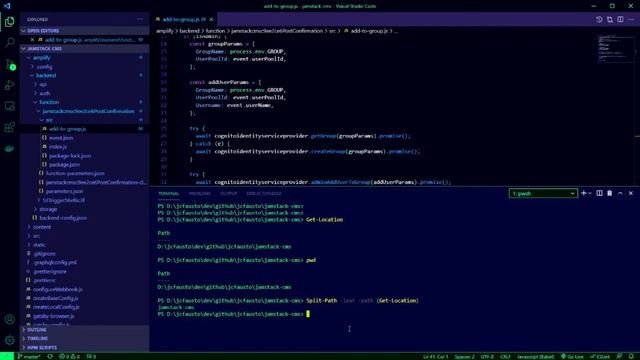640x360 pixels.
Task: Click Explorer more actions ellipsis
Action: coord(140,19)
